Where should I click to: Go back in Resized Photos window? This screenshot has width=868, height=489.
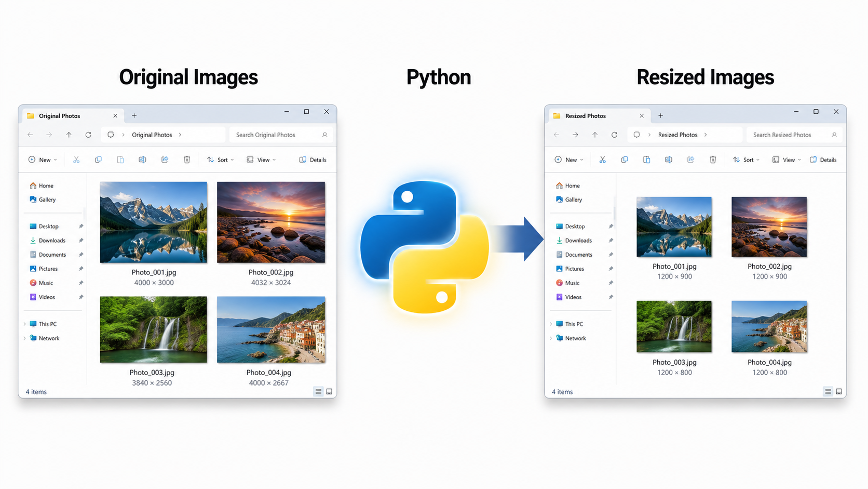[x=557, y=135]
